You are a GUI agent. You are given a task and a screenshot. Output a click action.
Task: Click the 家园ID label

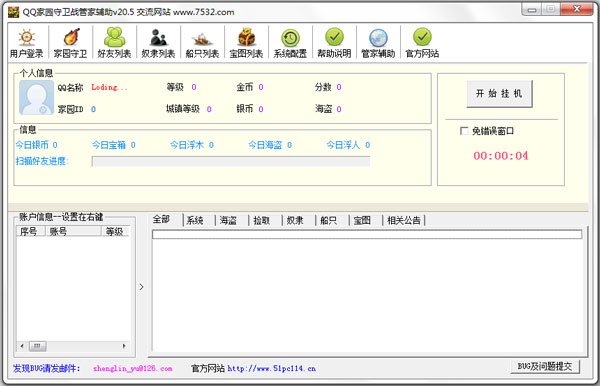(x=71, y=109)
